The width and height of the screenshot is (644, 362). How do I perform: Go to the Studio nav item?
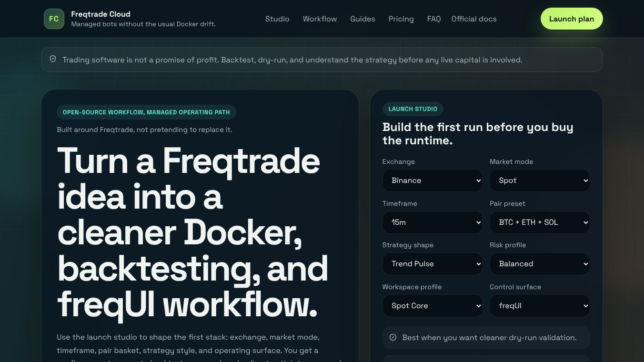pyautogui.click(x=277, y=19)
